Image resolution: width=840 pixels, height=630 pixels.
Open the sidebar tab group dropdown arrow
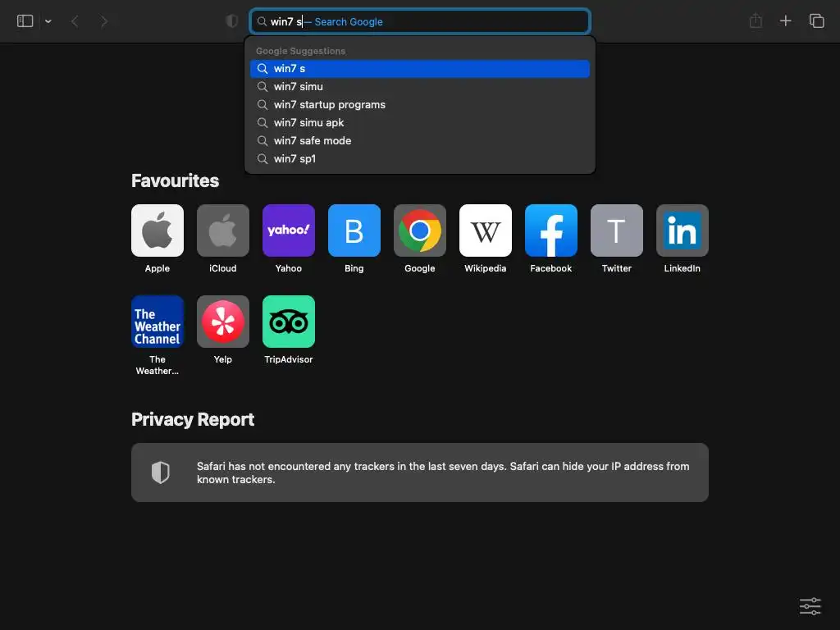pyautogui.click(x=48, y=21)
